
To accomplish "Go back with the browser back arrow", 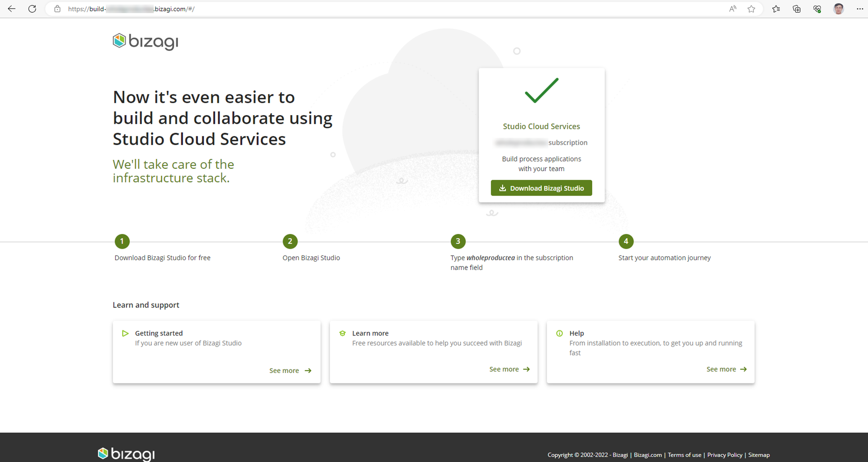I will click(12, 9).
